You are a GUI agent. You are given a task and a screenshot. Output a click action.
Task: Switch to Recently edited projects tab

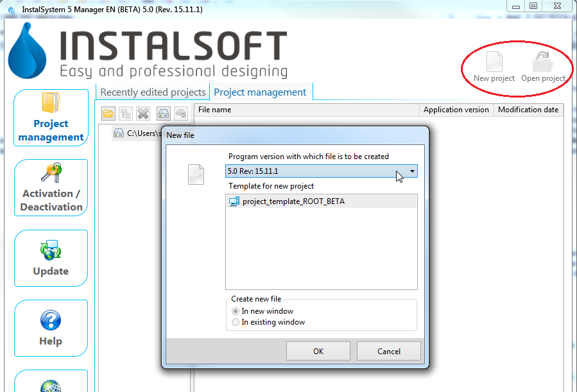click(x=153, y=92)
